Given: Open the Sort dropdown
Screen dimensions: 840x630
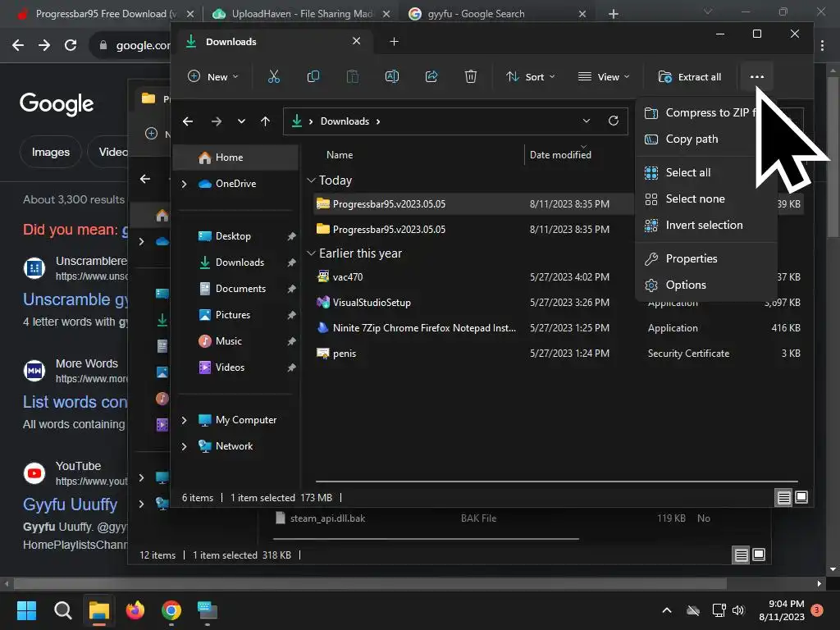Looking at the screenshot, I should pyautogui.click(x=530, y=76).
